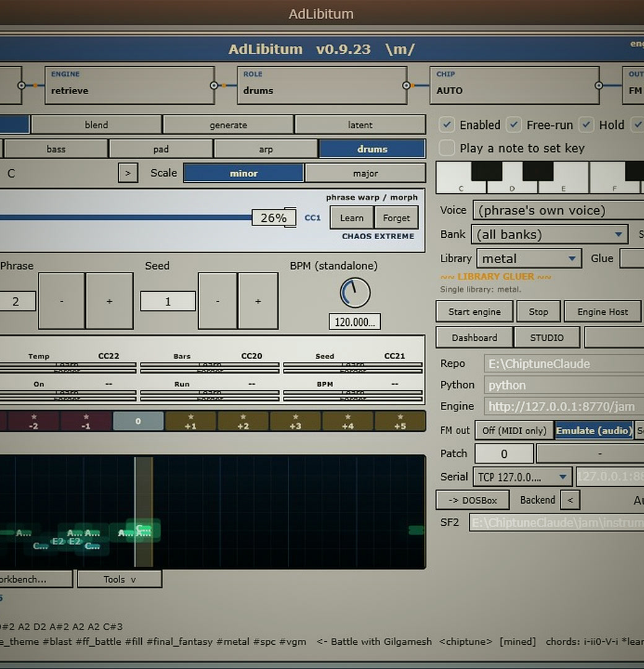Select the +2 star variation chip

[x=243, y=421]
